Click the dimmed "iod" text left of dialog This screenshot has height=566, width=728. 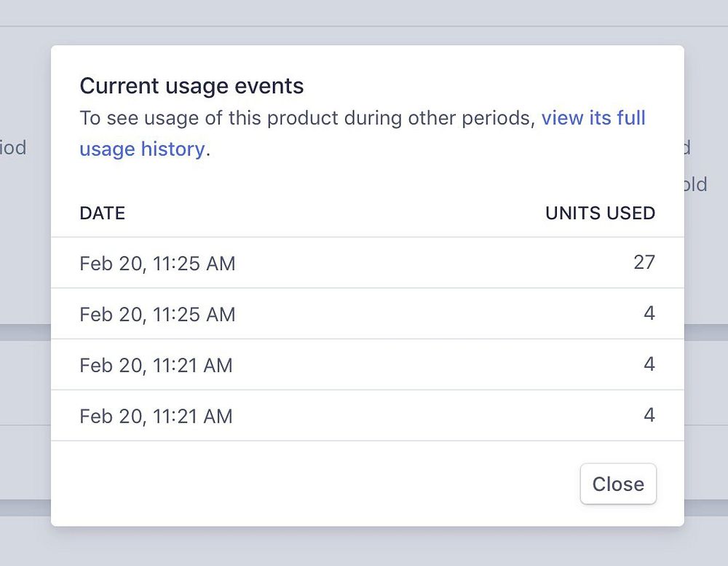coord(13,148)
